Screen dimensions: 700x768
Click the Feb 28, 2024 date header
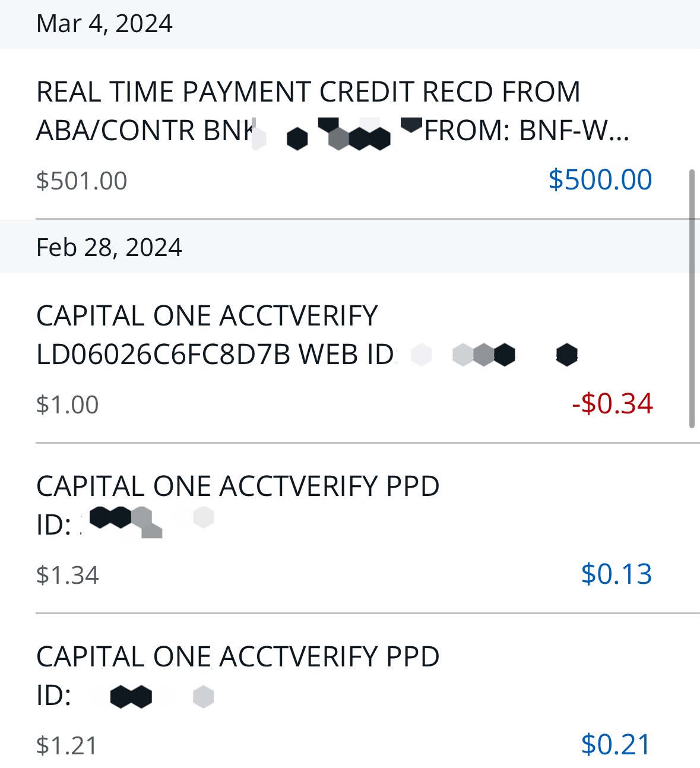(109, 247)
